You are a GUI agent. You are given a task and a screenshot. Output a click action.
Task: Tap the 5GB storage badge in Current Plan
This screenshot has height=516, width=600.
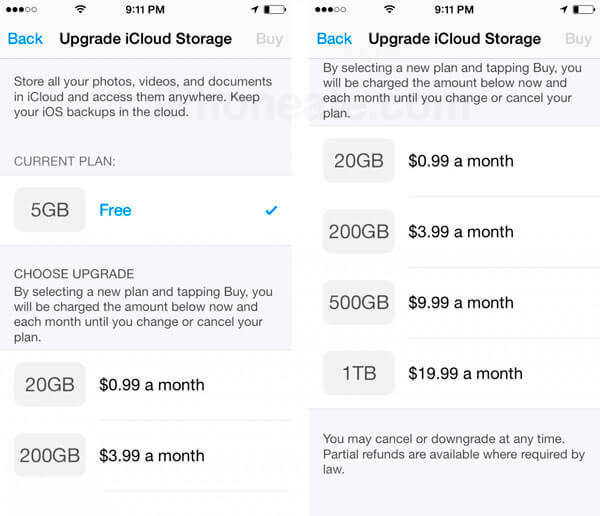point(50,211)
